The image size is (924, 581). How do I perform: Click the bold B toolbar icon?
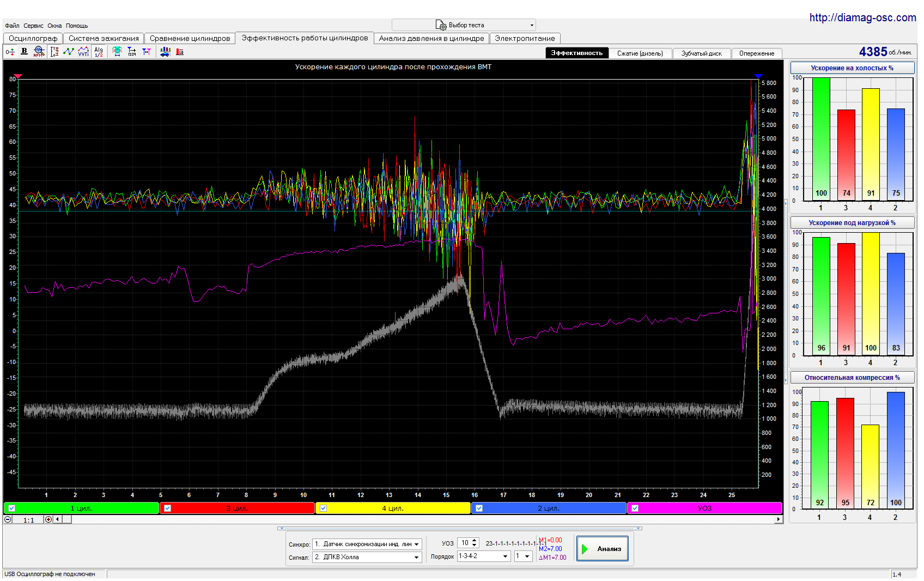click(24, 51)
